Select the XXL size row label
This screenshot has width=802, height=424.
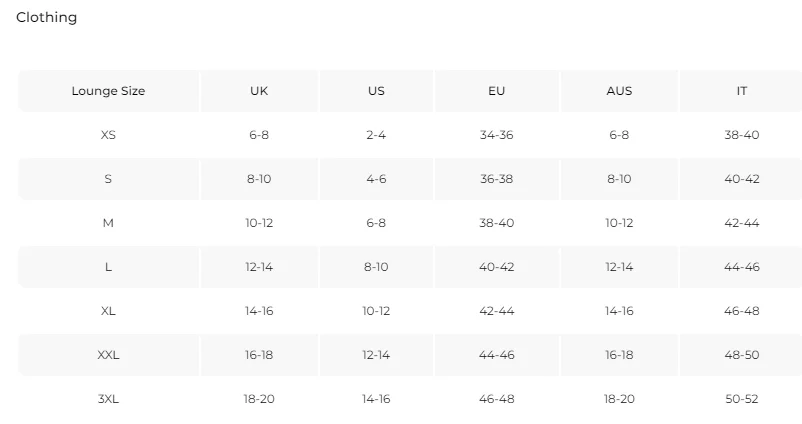tap(108, 355)
